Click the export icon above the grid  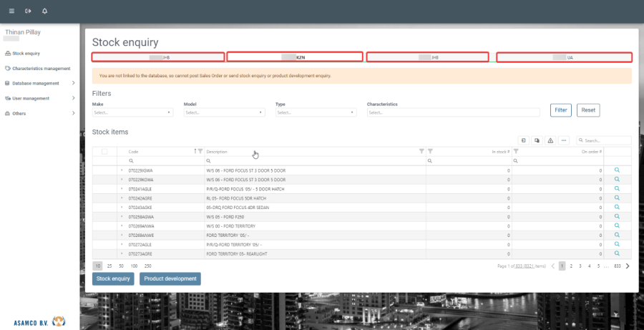(537, 141)
